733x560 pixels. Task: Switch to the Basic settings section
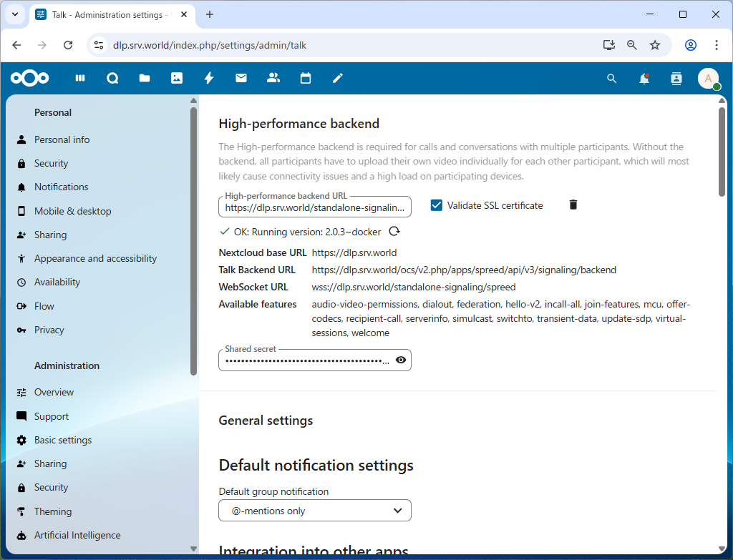63,439
